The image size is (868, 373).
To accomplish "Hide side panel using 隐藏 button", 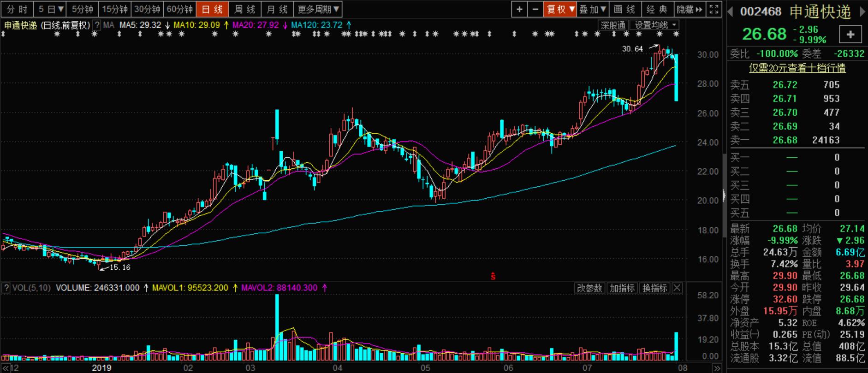I will pos(689,9).
